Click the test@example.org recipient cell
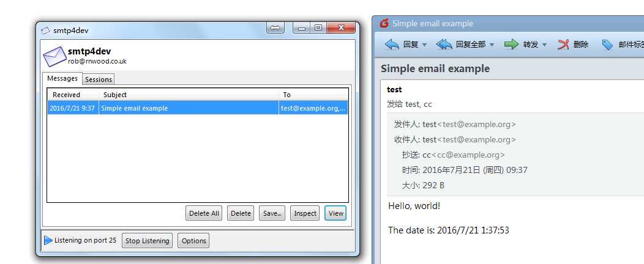The width and height of the screenshot is (644, 264). [x=313, y=108]
